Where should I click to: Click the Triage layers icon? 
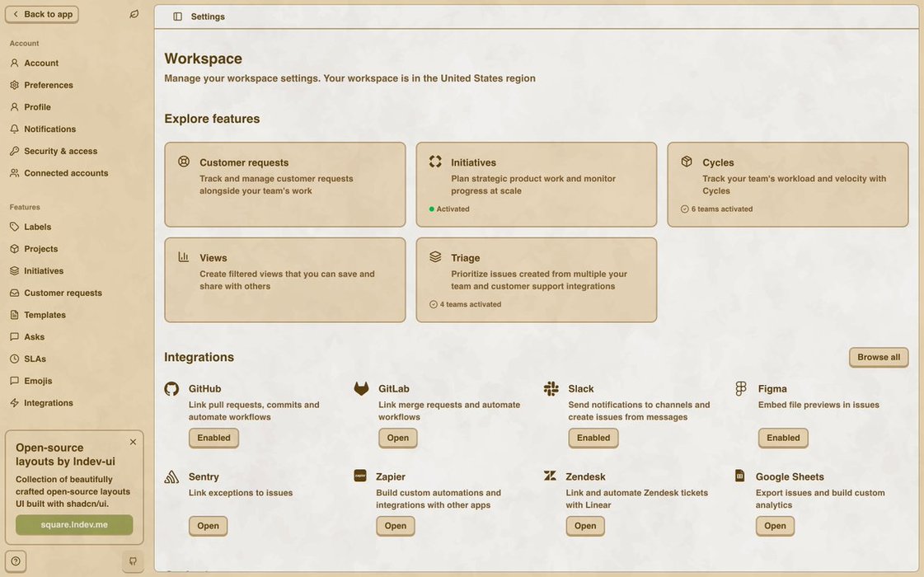(435, 257)
